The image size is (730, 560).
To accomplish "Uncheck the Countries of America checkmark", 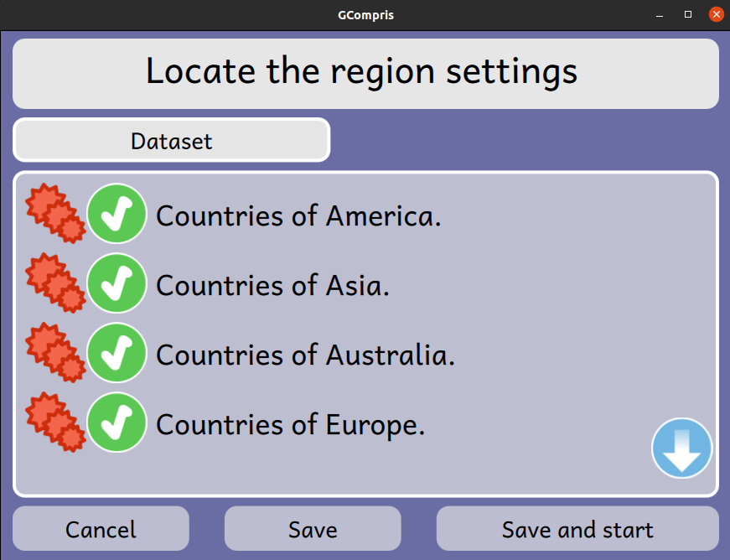I will coord(116,213).
